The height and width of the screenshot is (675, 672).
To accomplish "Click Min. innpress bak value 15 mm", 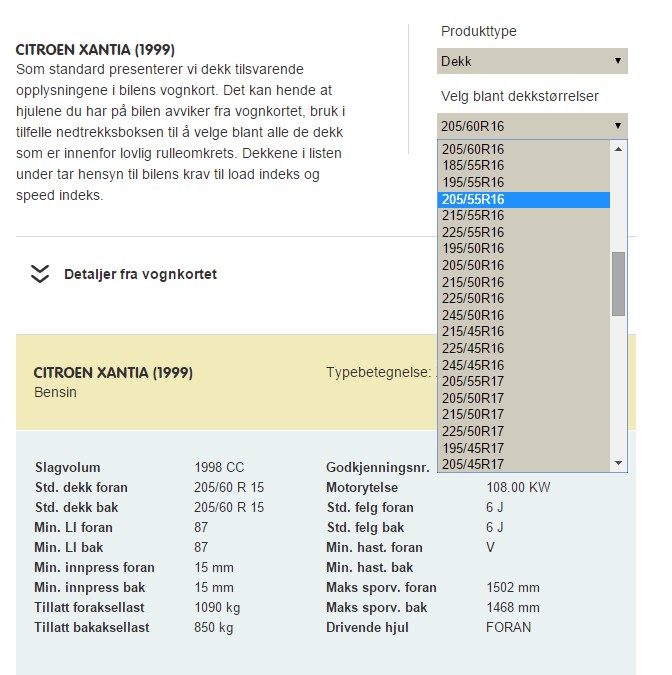I will pyautogui.click(x=214, y=588).
